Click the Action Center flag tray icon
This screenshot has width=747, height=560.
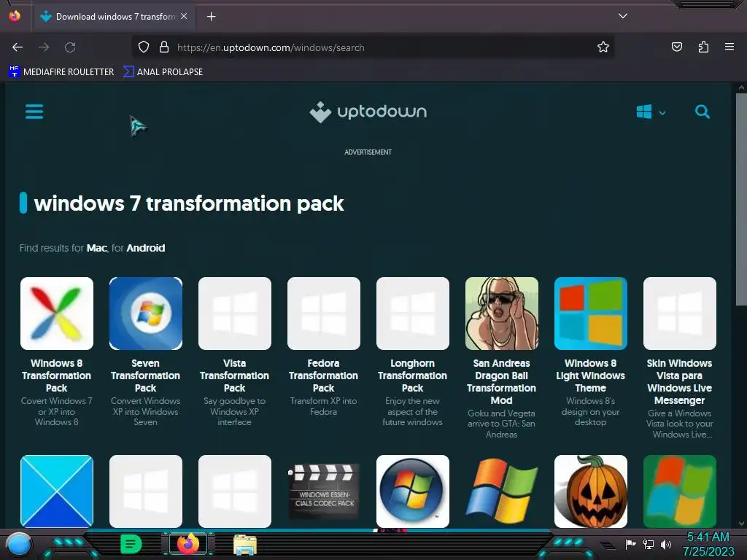pos(631,544)
